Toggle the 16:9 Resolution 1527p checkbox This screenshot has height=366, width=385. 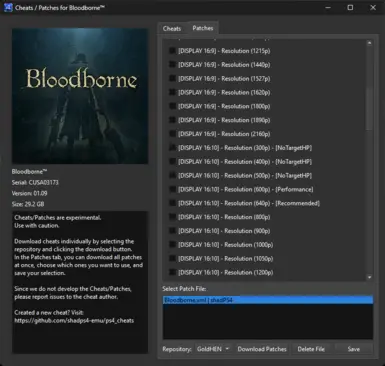[172, 78]
